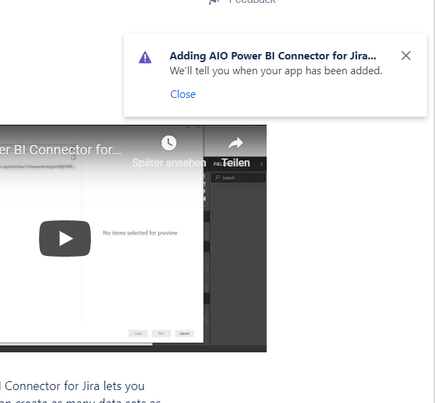Click the Cancel button in the video preview
This screenshot has width=435, height=403.
point(184,333)
